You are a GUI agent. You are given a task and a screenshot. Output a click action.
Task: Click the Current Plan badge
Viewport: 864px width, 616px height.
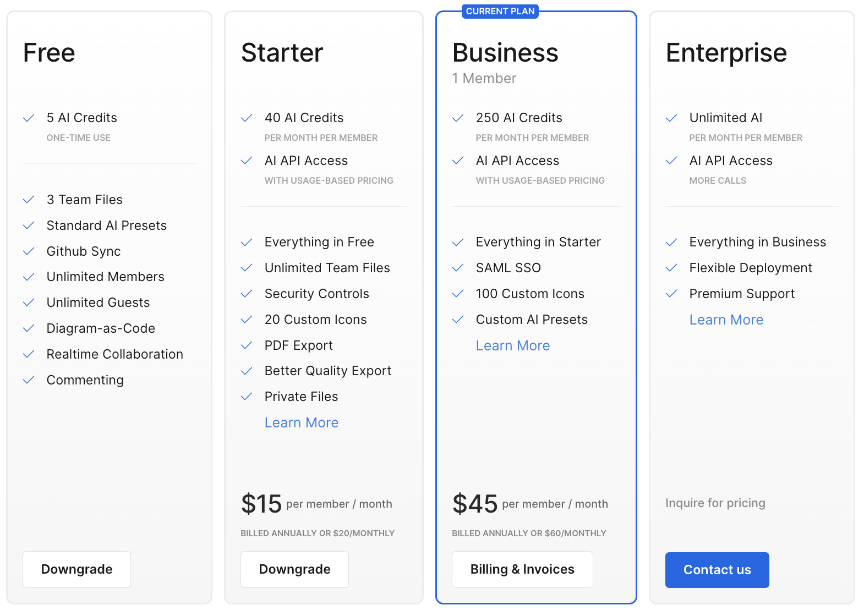500,11
